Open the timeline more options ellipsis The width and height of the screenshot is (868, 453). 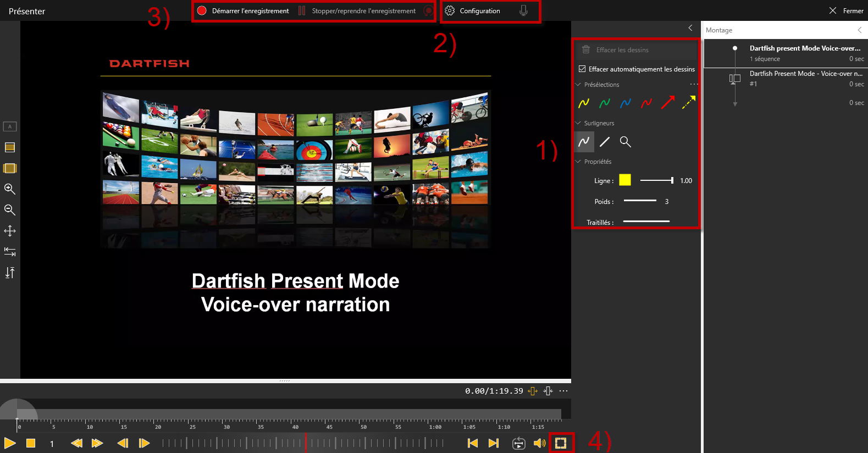click(x=563, y=391)
